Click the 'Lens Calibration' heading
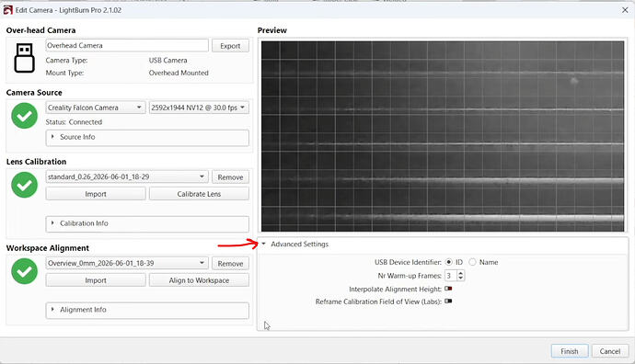 click(x=36, y=162)
